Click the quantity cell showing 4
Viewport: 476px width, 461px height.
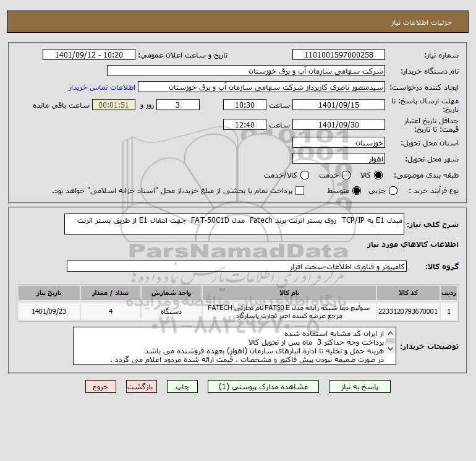click(x=111, y=311)
